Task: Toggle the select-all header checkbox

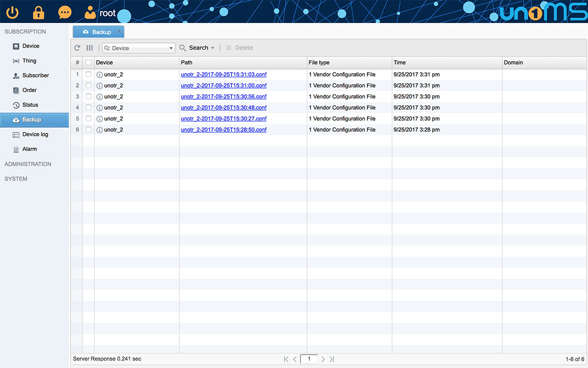Action: 89,63
